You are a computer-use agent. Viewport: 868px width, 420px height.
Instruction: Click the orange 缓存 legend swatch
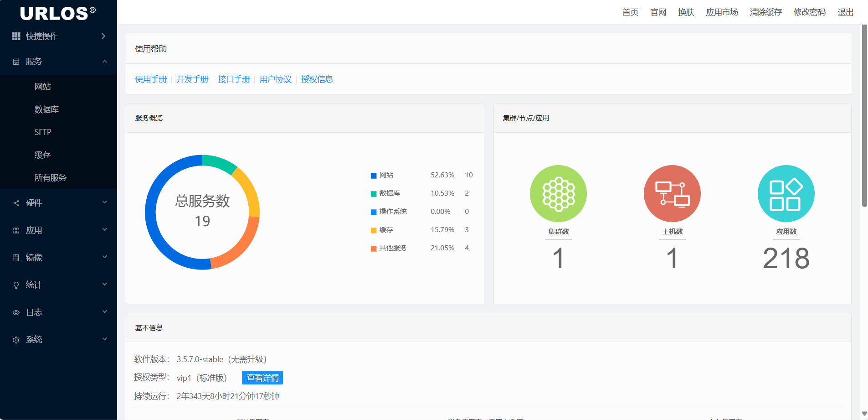373,230
